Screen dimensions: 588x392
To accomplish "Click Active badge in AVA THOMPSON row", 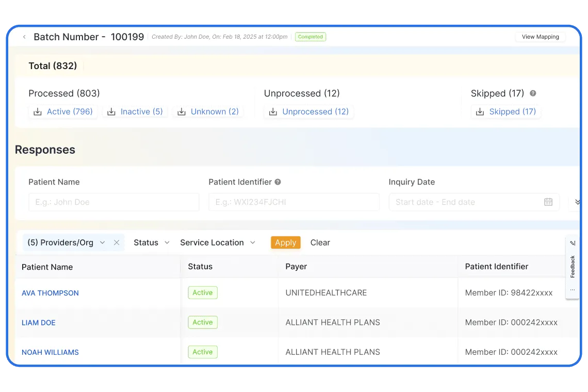I will tap(203, 292).
